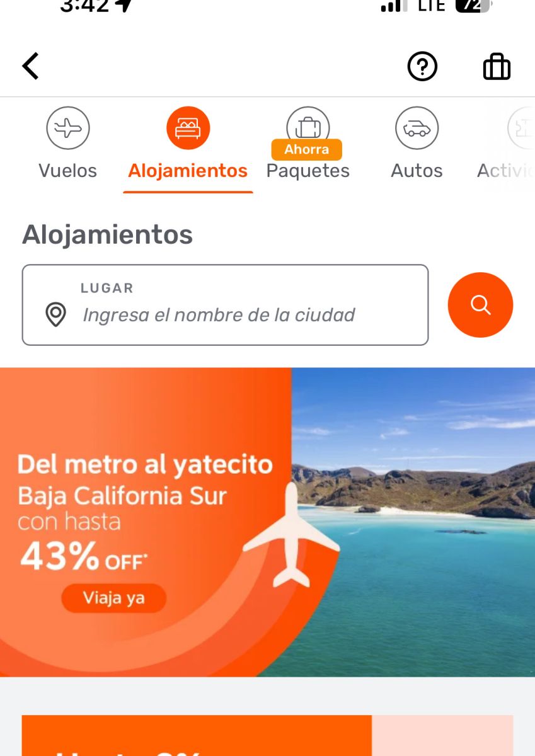Open the Autos tab label
Image resolution: width=535 pixels, height=756 pixels.
[417, 171]
